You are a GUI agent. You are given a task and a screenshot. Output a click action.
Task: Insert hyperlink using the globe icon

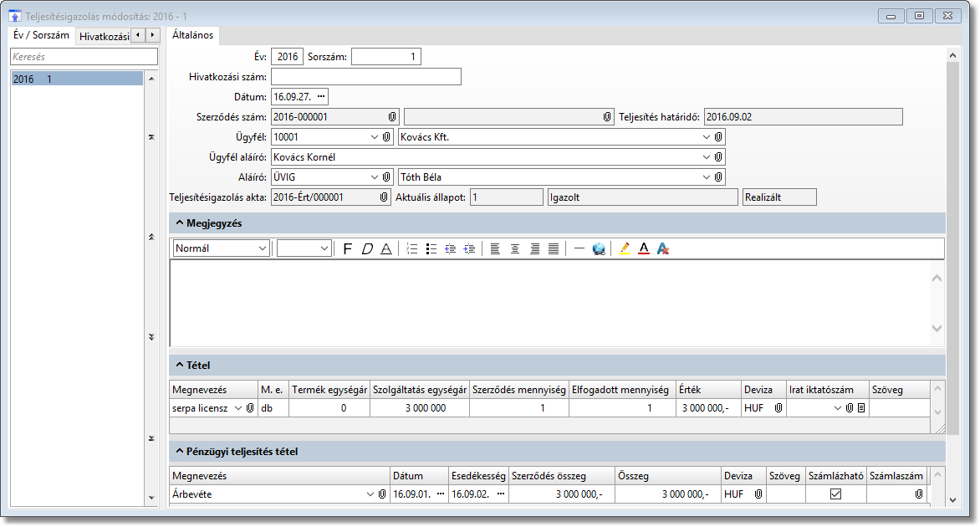click(x=599, y=249)
